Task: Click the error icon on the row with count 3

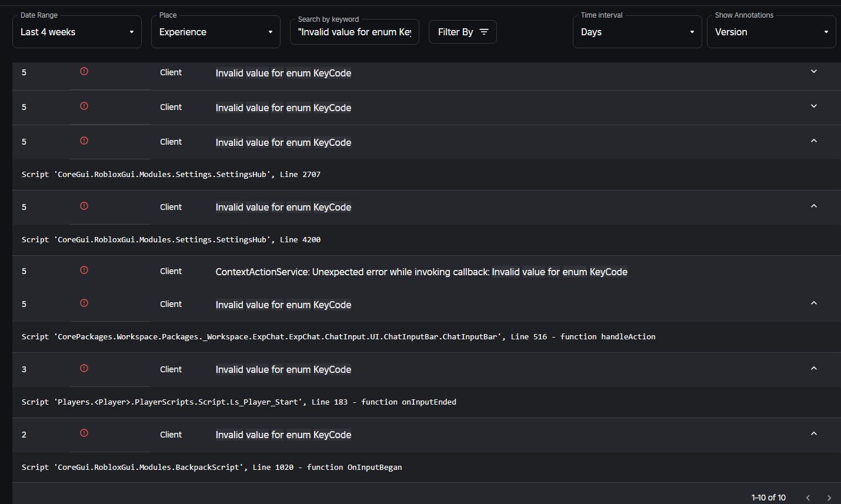Action: (84, 368)
